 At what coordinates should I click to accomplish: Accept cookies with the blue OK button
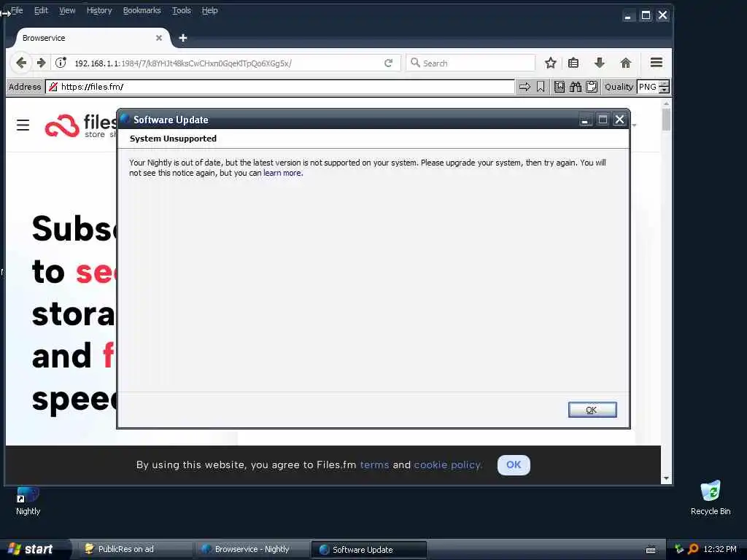(x=514, y=464)
